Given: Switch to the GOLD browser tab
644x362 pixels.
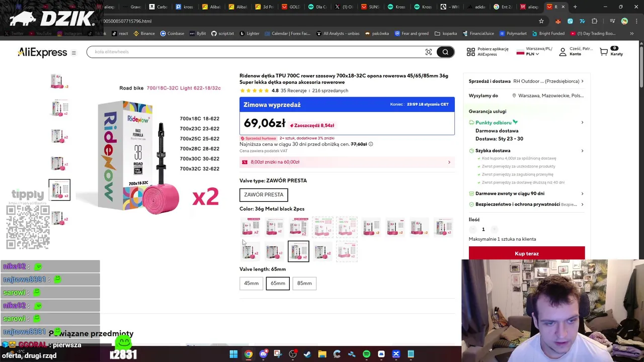Looking at the screenshot, I should (x=290, y=7).
